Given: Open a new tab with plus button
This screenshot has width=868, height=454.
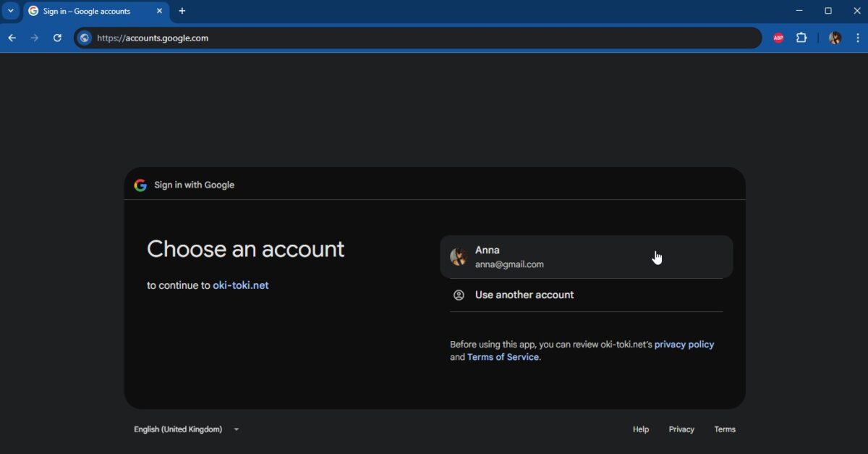Looking at the screenshot, I should 182,11.
